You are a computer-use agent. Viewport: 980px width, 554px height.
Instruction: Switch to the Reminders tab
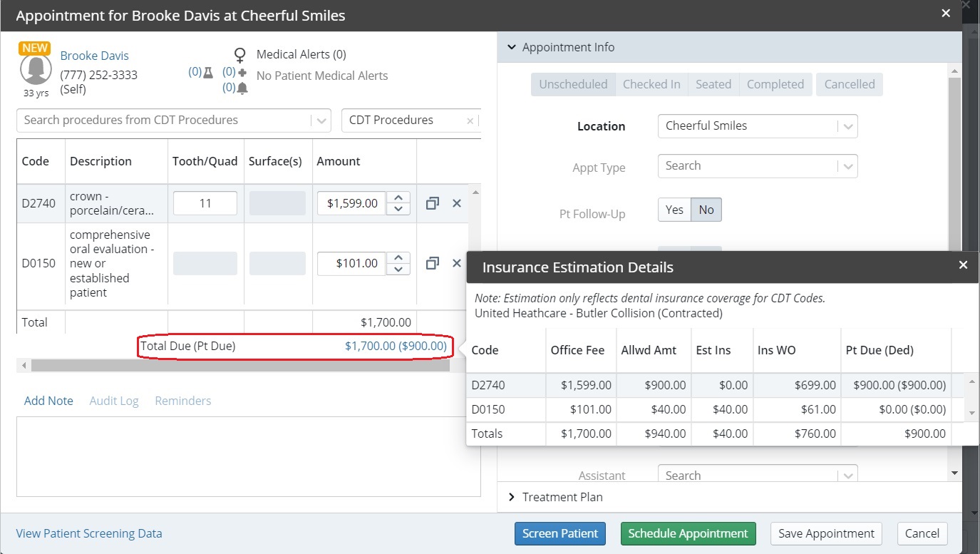[x=183, y=401]
